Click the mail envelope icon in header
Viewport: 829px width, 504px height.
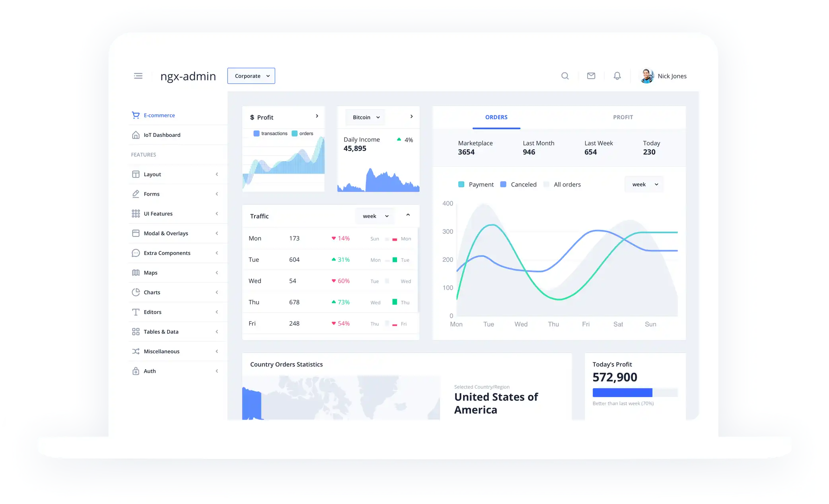click(590, 76)
